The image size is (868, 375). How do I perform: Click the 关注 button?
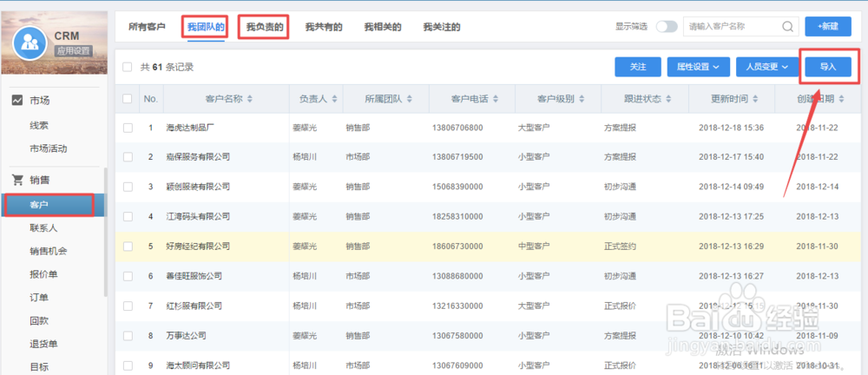638,67
